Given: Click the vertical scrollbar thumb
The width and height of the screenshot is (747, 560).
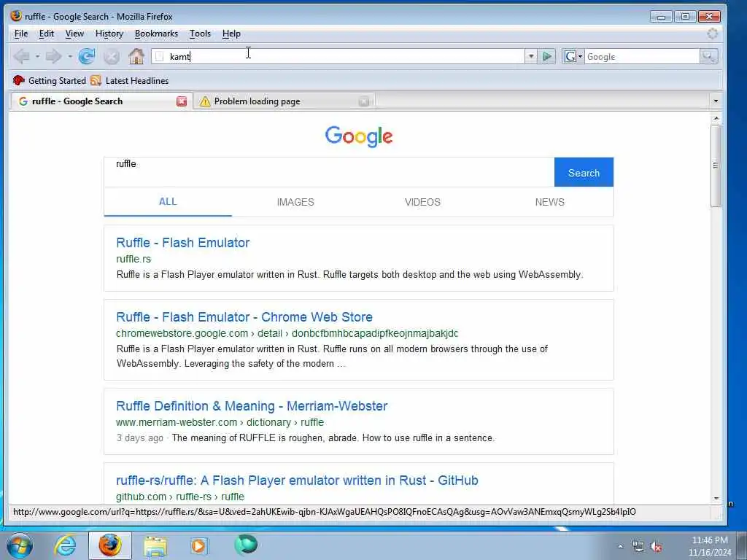Looking at the screenshot, I should click(x=715, y=166).
